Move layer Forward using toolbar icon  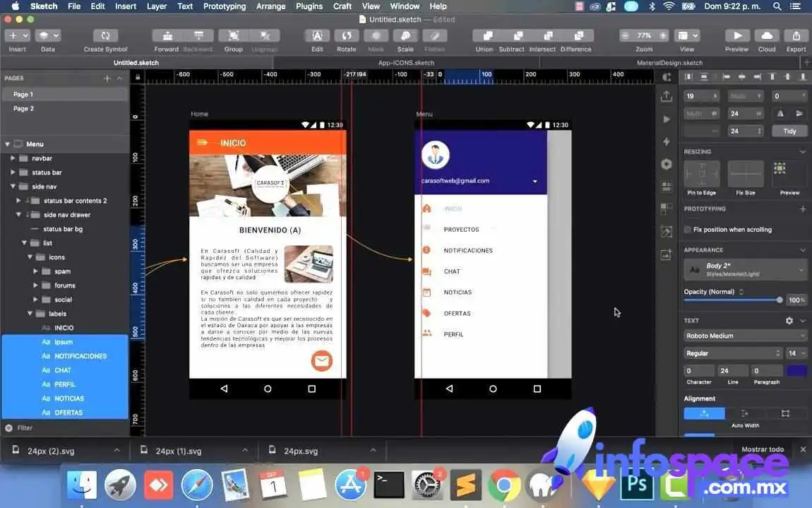pyautogui.click(x=167, y=36)
